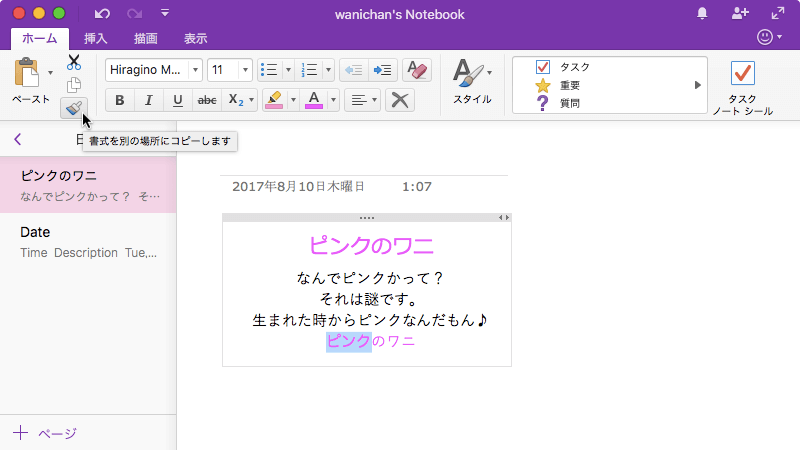The image size is (800, 450).
Task: Click the line それは謎です。
Action: (x=368, y=299)
